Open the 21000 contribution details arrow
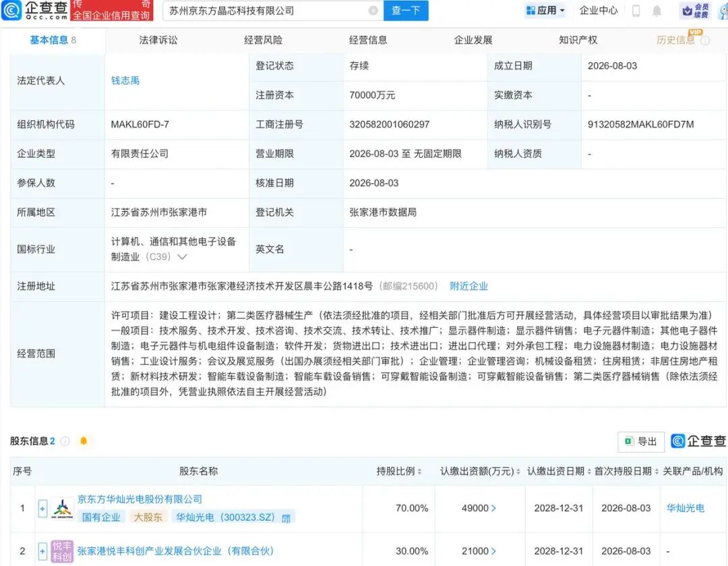Viewport: 728px width, 566px height. coord(493,551)
